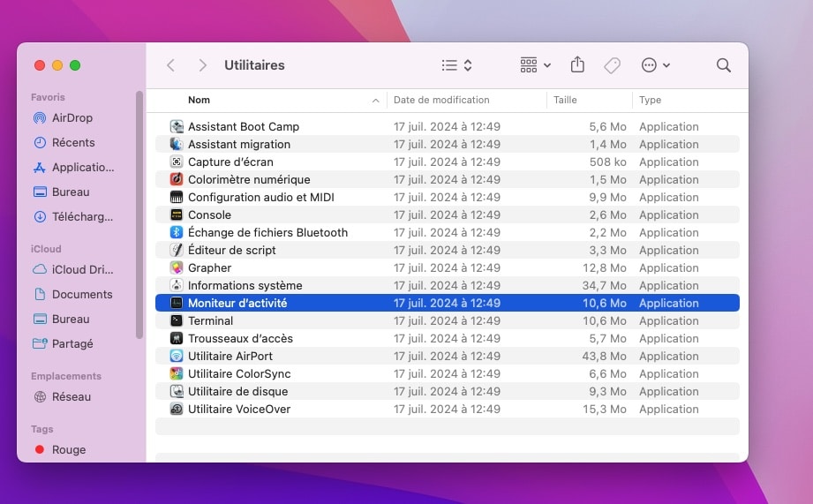Select the Console file name
The height and width of the screenshot is (504, 813).
pyautogui.click(x=209, y=214)
